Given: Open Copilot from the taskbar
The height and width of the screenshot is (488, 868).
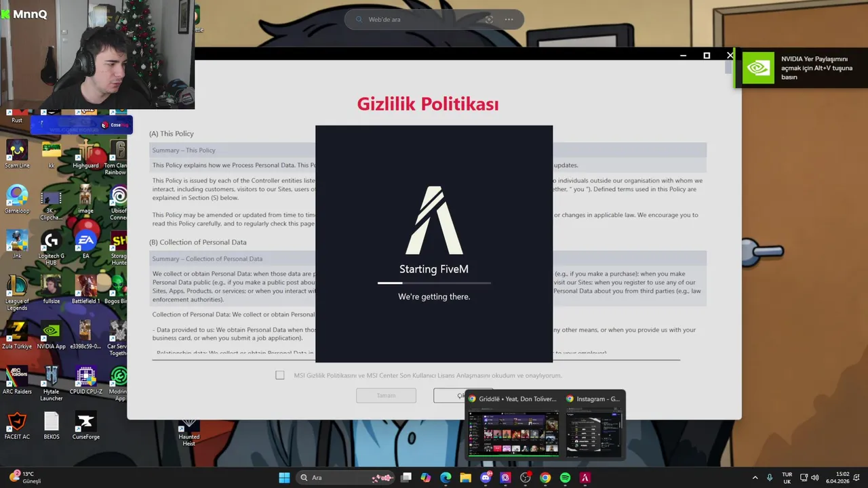Looking at the screenshot, I should (x=425, y=478).
